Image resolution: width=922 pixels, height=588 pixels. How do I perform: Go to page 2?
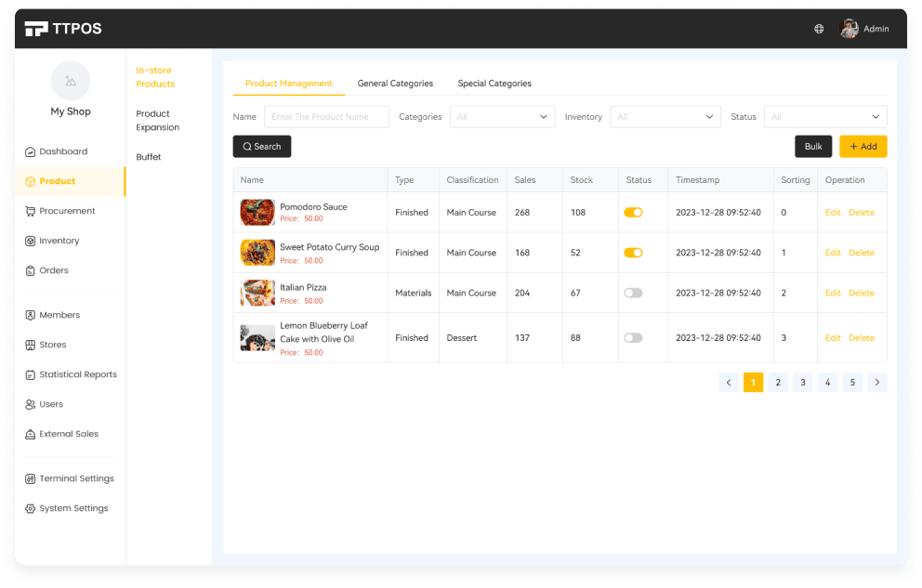tap(778, 383)
